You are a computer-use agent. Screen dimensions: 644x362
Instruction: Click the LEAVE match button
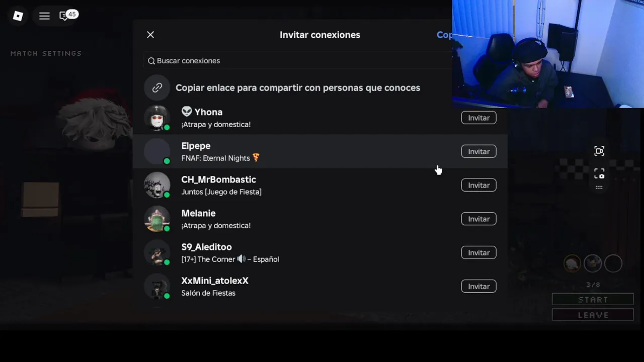click(593, 315)
